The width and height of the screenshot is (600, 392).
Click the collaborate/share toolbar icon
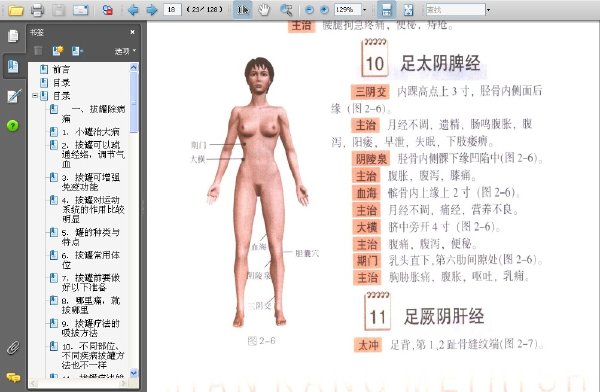[108, 10]
